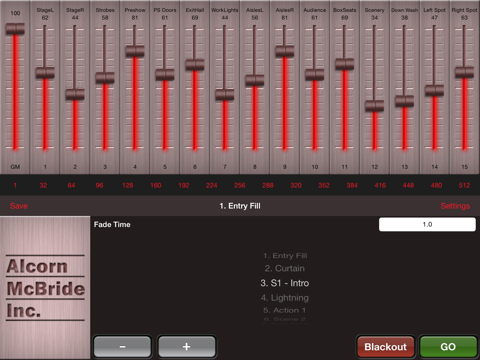The width and height of the screenshot is (480, 360).
Task: Select the StageL fader handle
Action: coord(45,73)
